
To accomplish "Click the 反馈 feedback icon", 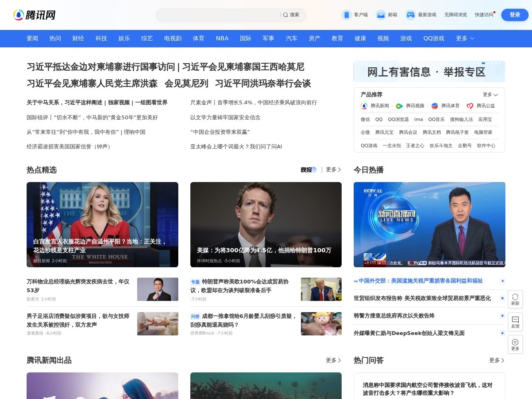I will (515, 320).
